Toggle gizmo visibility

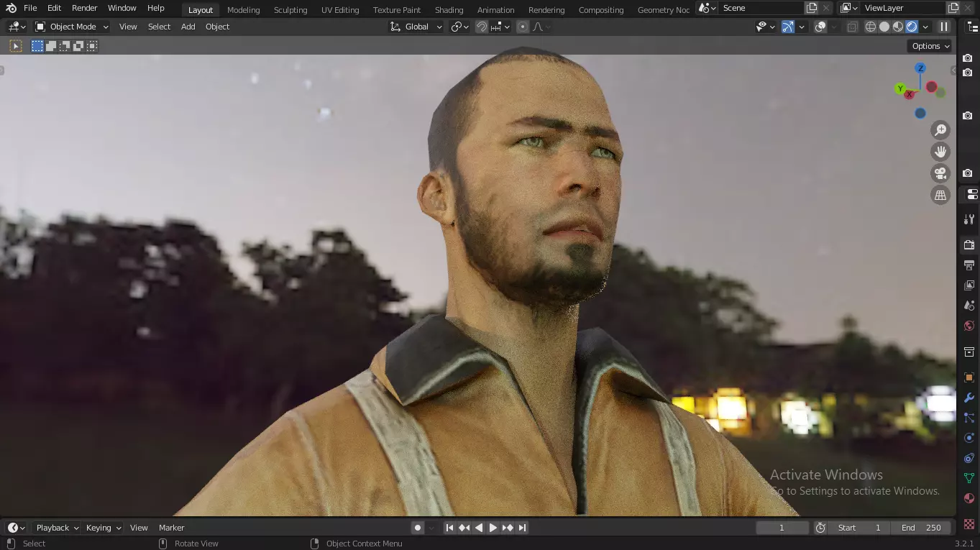pyautogui.click(x=787, y=27)
